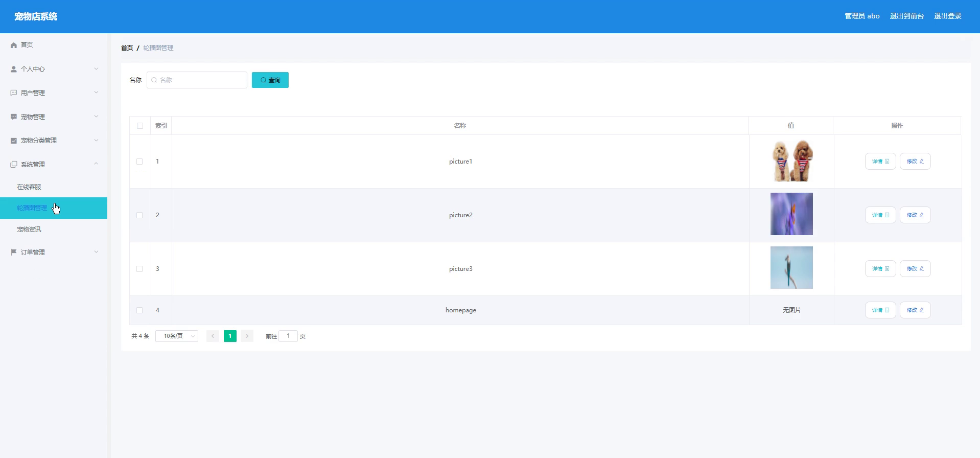Check the box for row picture2
Viewport: 980px width, 458px height.
click(x=139, y=215)
